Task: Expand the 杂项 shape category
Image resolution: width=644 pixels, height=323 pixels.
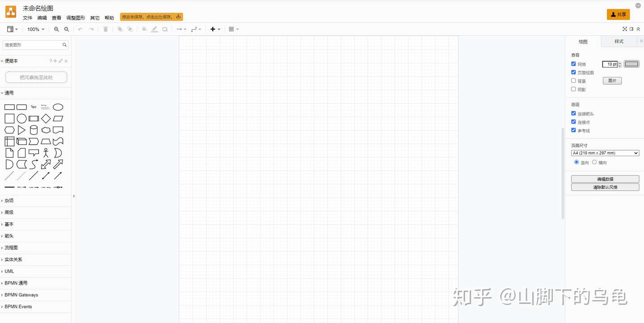Action: [36, 201]
